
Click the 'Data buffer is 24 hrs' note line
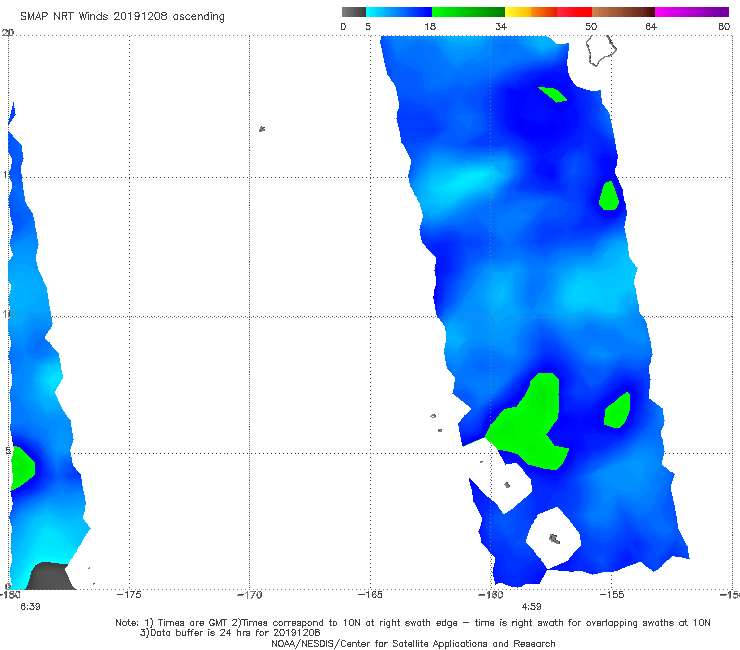pyautogui.click(x=230, y=633)
